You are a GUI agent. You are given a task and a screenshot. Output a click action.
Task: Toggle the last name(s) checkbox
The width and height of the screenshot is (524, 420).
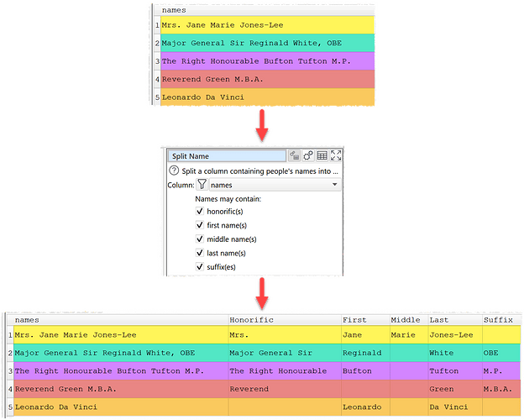tap(200, 253)
